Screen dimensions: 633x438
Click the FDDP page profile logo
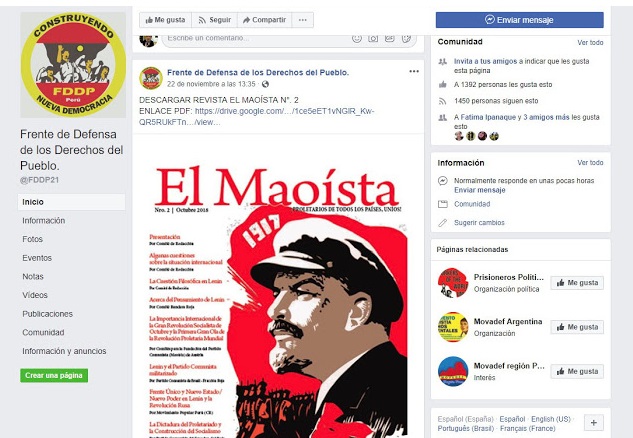[x=73, y=65]
